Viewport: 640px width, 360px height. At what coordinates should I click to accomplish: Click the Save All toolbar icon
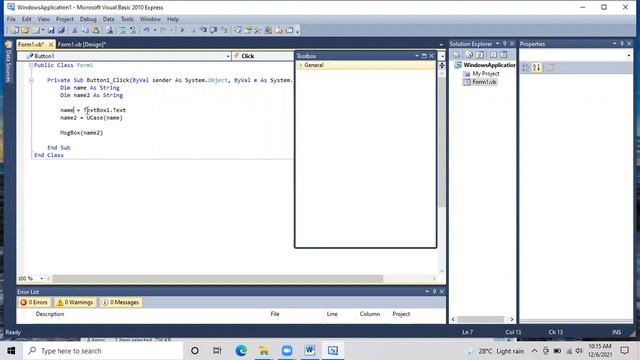[61, 30]
